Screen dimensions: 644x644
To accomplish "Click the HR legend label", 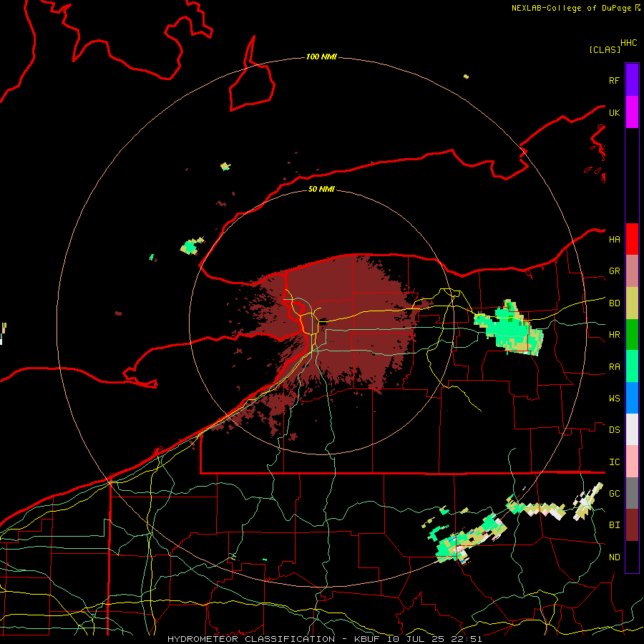I will tap(614, 335).
